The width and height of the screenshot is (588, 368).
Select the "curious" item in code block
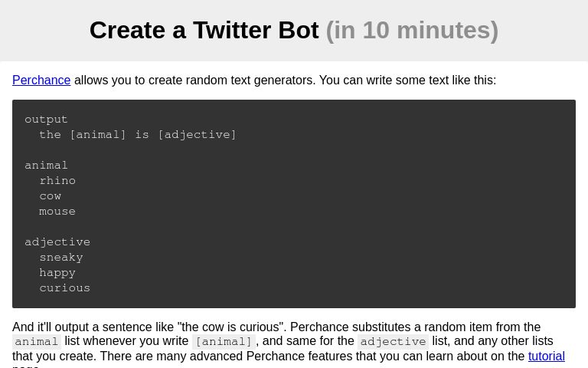click(x=65, y=288)
